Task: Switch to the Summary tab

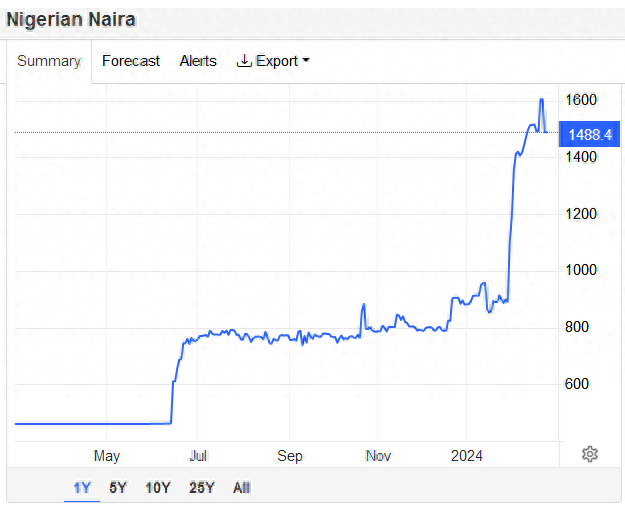Action: (x=49, y=61)
